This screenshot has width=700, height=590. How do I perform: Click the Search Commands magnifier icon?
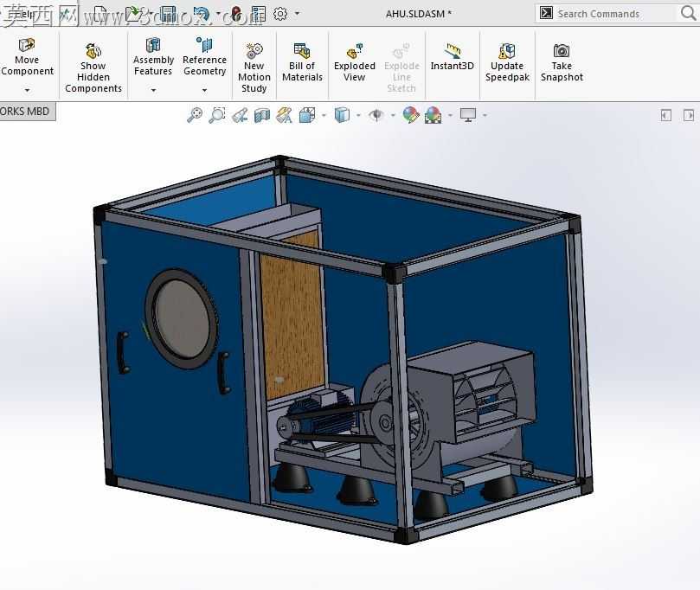689,13
